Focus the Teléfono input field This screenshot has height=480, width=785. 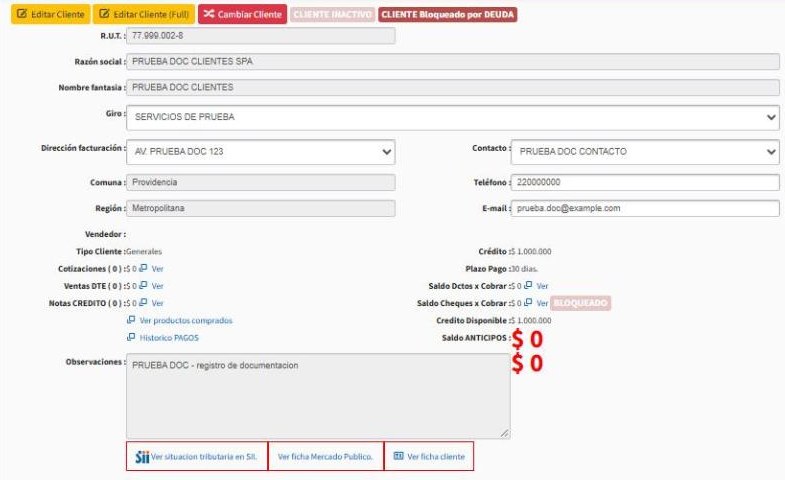point(645,182)
